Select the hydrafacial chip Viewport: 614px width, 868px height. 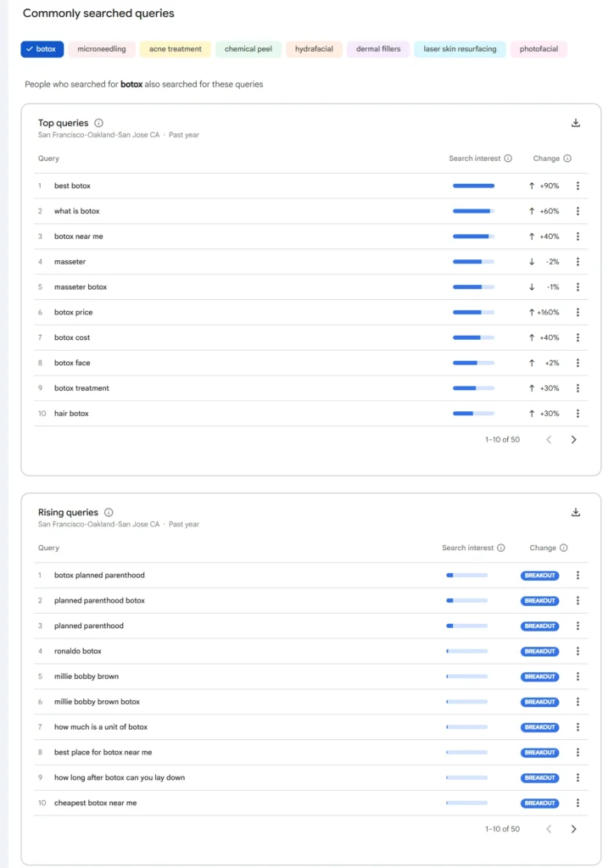click(314, 48)
